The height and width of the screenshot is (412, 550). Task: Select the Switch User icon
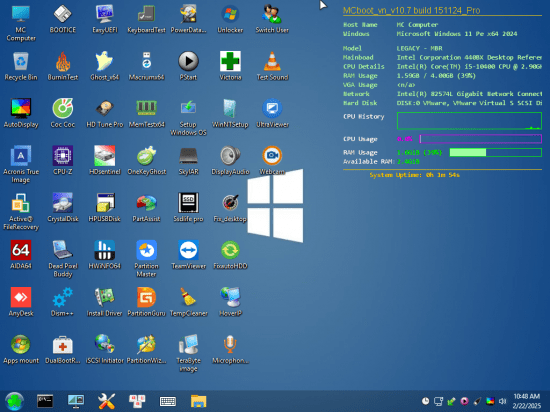272,19
